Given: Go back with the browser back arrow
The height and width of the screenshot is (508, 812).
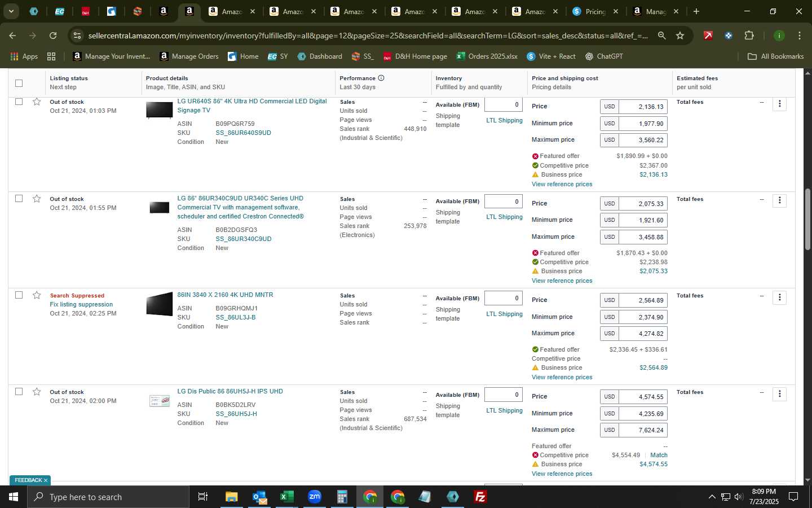Looking at the screenshot, I should coord(12,36).
